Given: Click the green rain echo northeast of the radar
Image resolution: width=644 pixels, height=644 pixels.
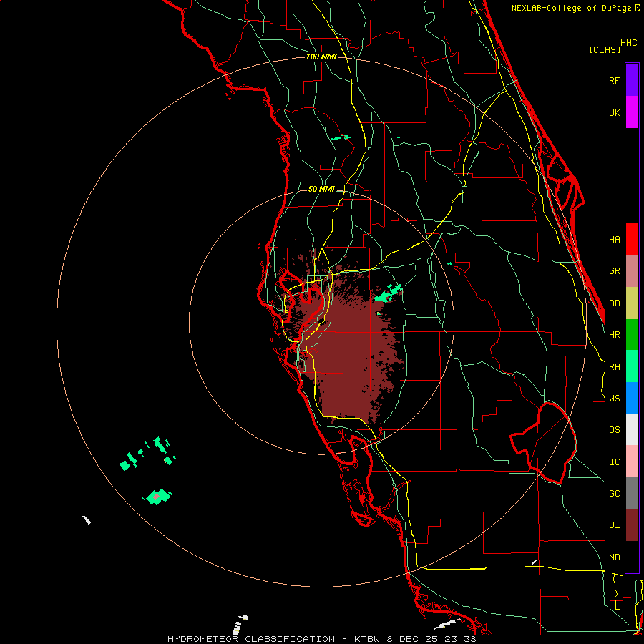Looking at the screenshot, I should [388, 293].
